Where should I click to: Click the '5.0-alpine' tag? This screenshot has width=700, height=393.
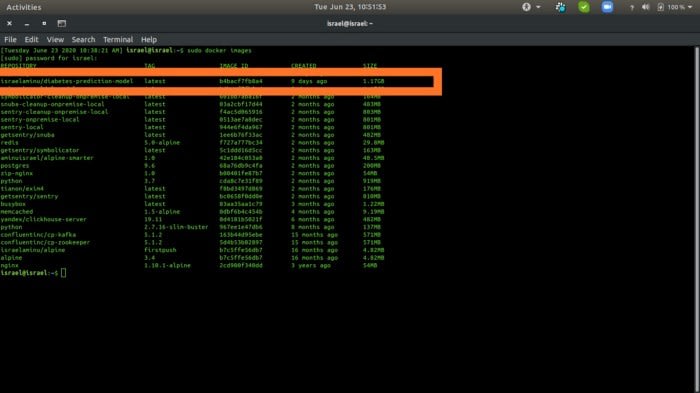point(162,142)
